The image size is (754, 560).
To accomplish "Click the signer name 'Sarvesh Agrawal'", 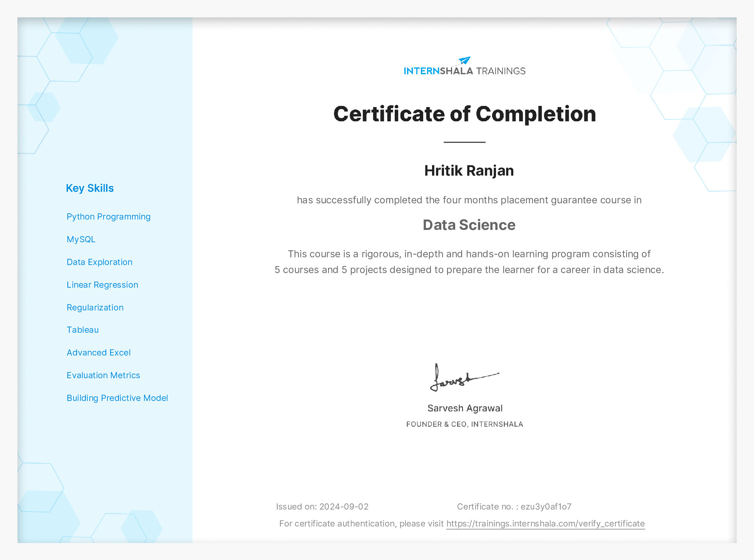I will pos(465,408).
